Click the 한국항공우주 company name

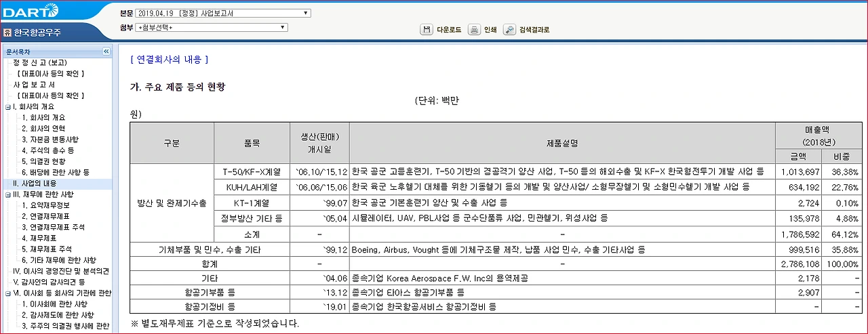point(36,32)
